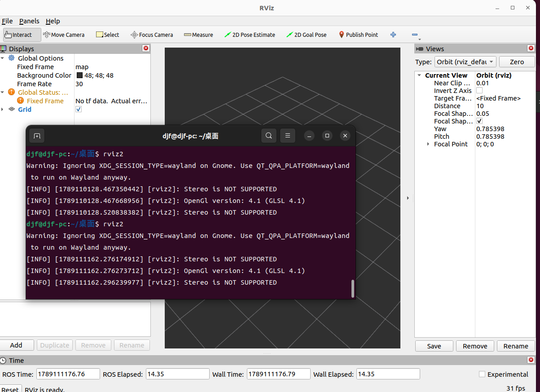This screenshot has width=540, height=392.
Task: Click the Reset button
Action: (x=10, y=389)
